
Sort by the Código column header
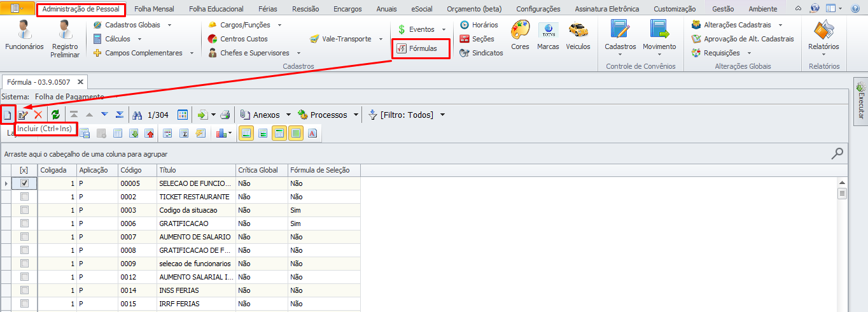pyautogui.click(x=137, y=170)
